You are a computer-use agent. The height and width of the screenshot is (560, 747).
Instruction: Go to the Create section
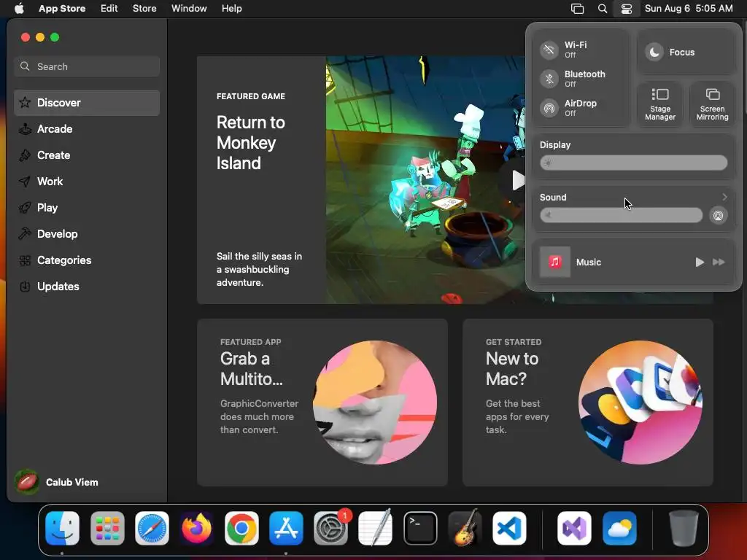coord(87,155)
